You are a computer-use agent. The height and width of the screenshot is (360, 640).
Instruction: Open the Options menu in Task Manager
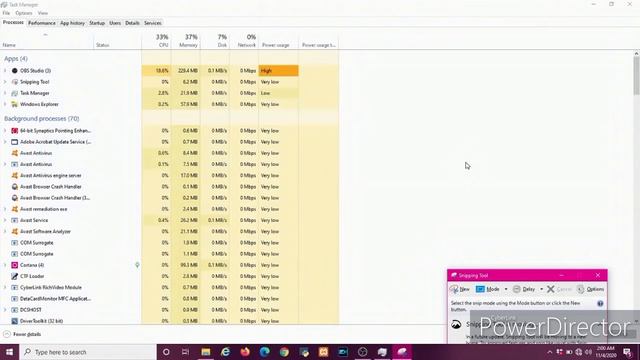[24, 13]
